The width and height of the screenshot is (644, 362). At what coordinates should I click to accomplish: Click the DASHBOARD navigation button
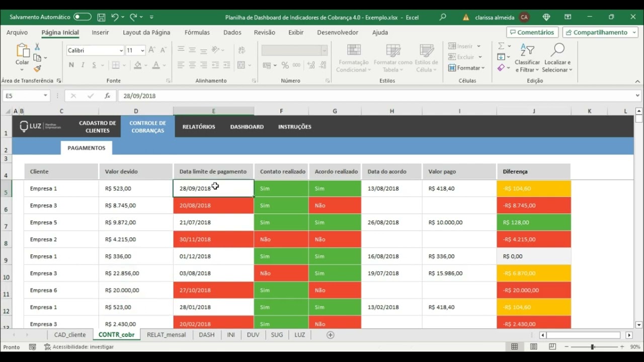pos(247,127)
